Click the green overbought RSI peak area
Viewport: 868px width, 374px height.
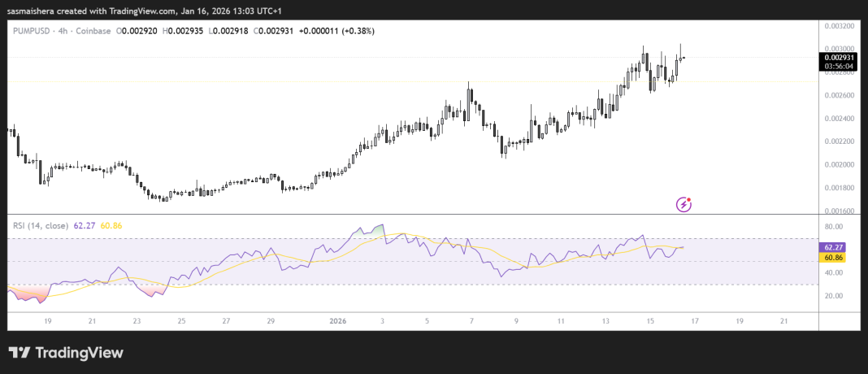pyautogui.click(x=376, y=230)
